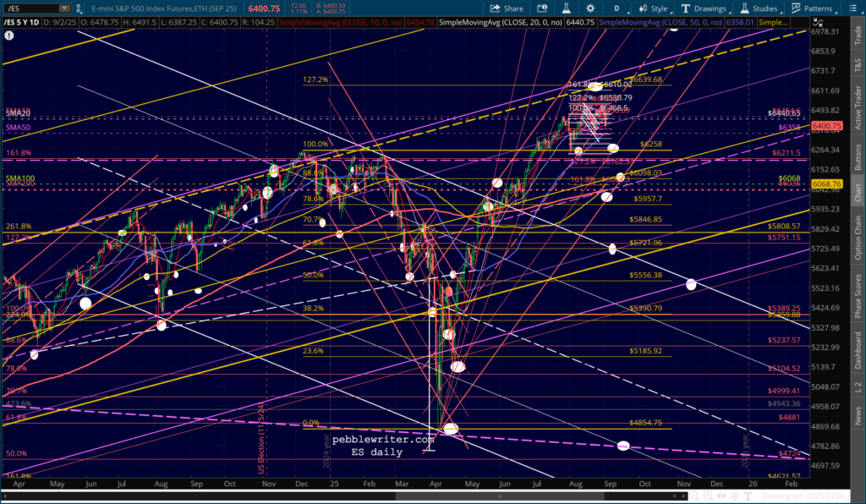Viewport: 866px width, 504px height.
Task: Click white SimpleMovingAvg (CLOSE, 20, 0, no) label
Action: pos(501,22)
